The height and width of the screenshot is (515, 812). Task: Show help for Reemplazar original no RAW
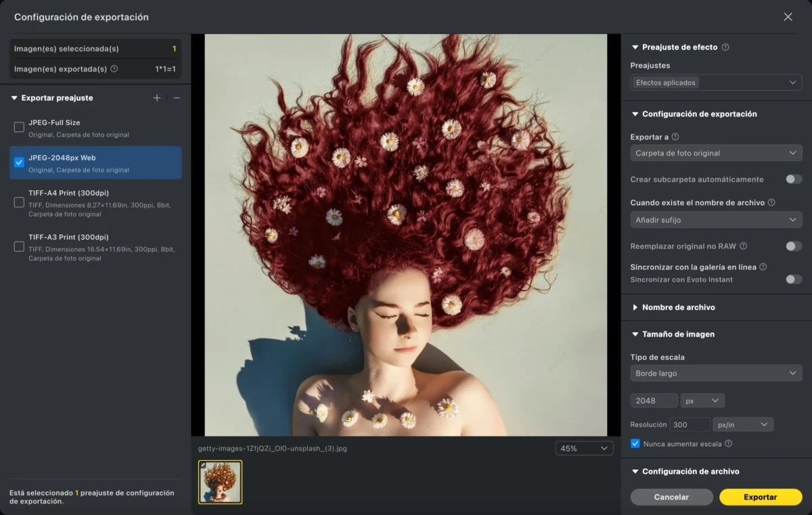pyautogui.click(x=743, y=246)
